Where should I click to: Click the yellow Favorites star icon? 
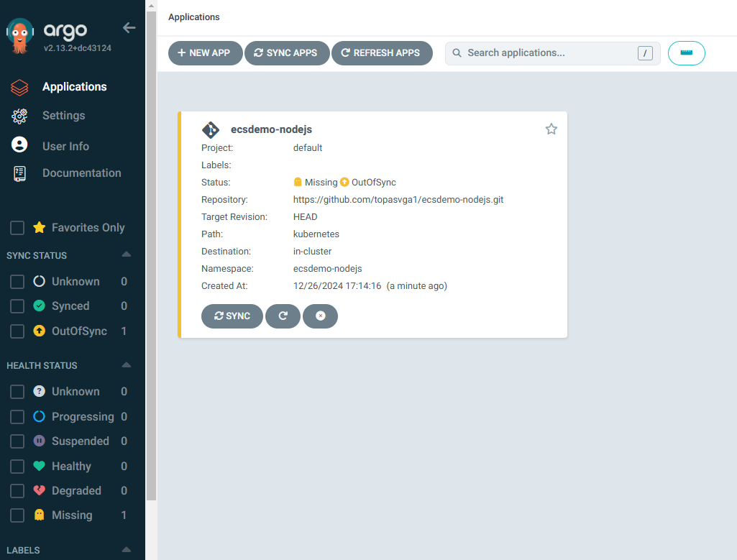coord(40,227)
